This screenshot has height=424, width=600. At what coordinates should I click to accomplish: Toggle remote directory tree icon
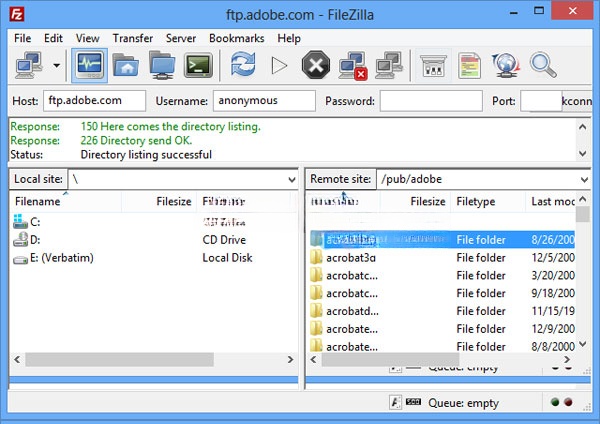[x=162, y=65]
